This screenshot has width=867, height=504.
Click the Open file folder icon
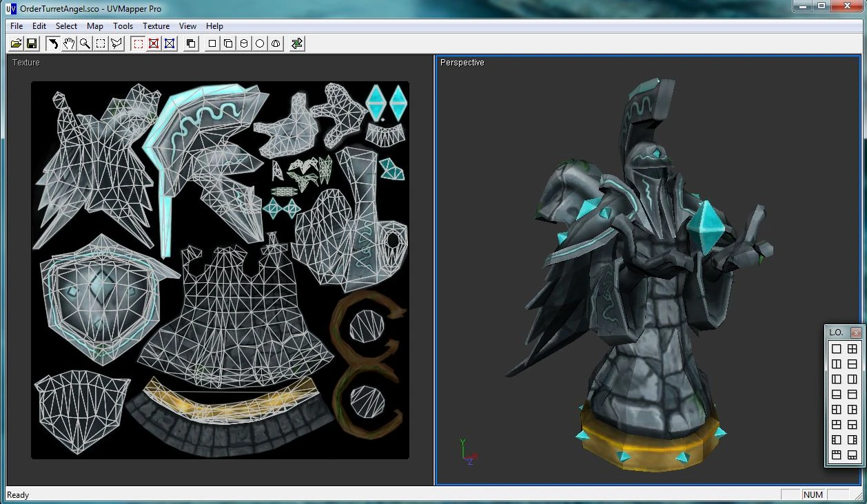click(17, 43)
